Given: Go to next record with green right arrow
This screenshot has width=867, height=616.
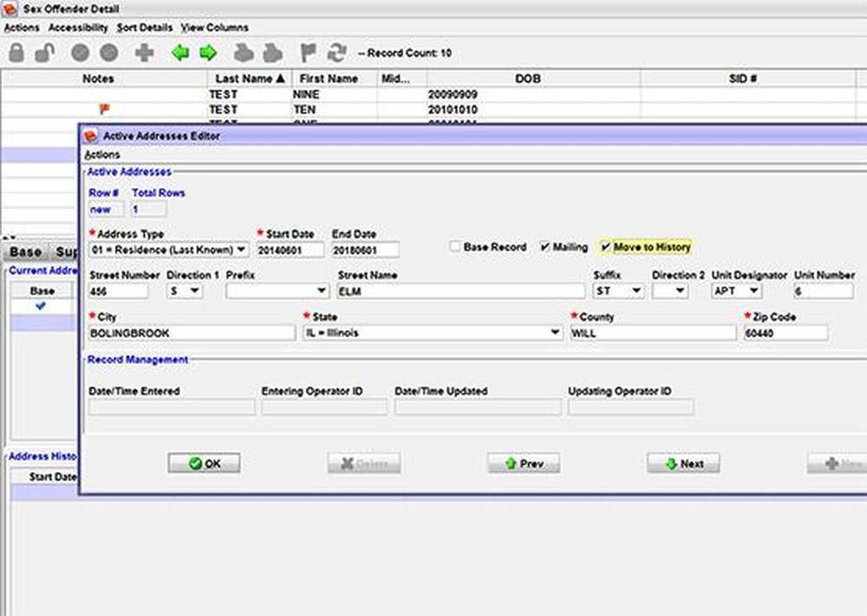Looking at the screenshot, I should coord(208,53).
